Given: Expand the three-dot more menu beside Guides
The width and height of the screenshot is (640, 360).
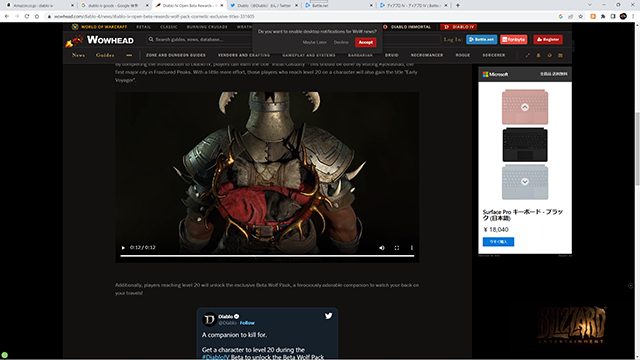Looking at the screenshot, I should click(129, 55).
